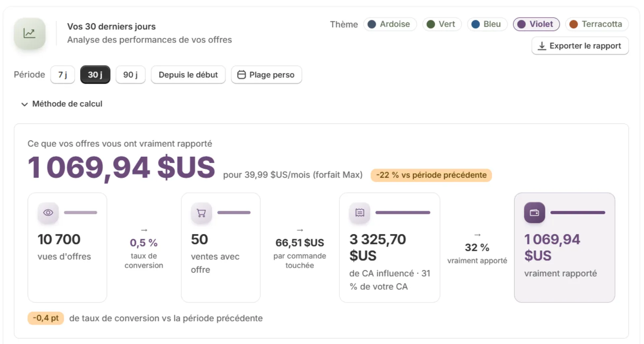
Task: Click the wallet icon on vraiment rapporté card
Action: pyautogui.click(x=535, y=212)
